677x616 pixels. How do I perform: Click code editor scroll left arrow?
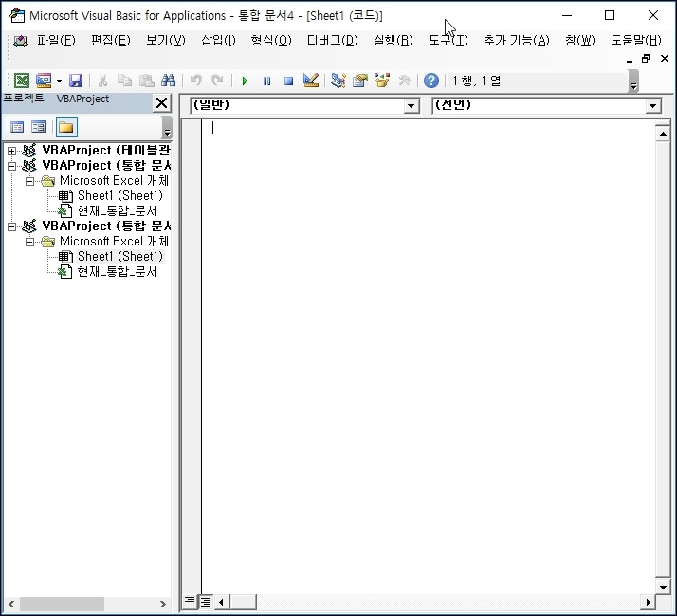(x=221, y=602)
